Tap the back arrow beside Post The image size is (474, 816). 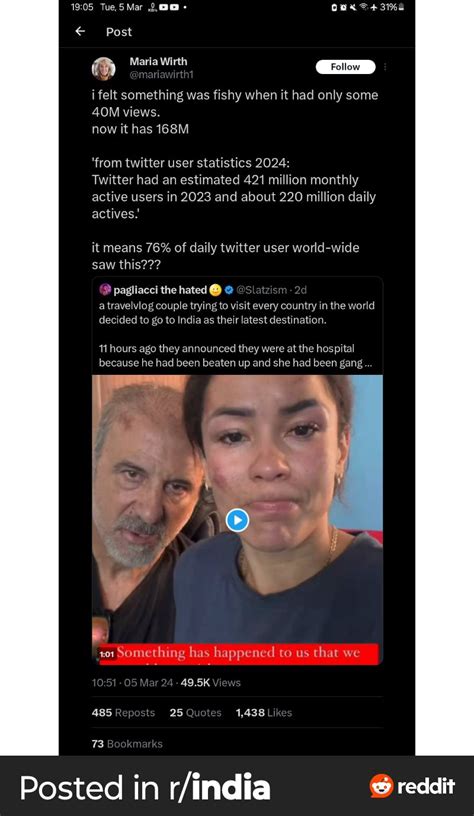point(80,31)
